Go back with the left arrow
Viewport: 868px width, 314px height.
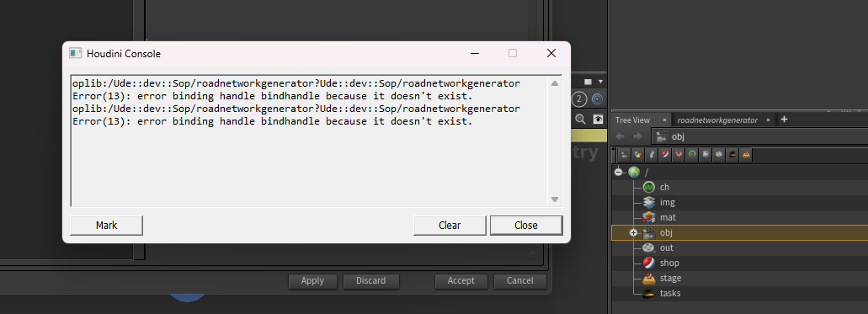(x=620, y=136)
